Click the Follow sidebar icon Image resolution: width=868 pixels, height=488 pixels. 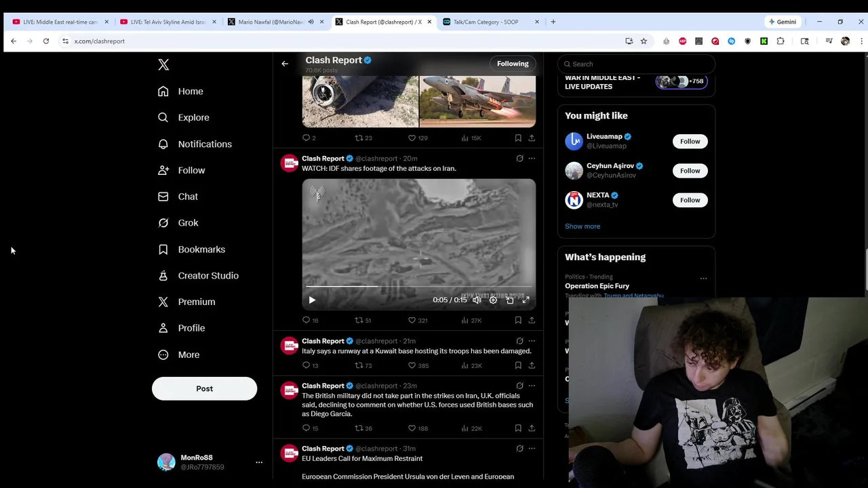tap(163, 170)
